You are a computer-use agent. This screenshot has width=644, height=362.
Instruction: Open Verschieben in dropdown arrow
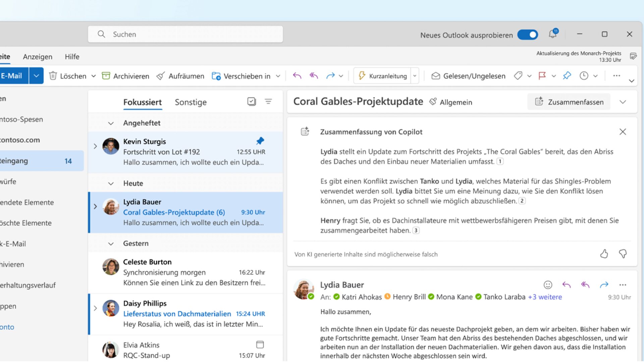278,76
